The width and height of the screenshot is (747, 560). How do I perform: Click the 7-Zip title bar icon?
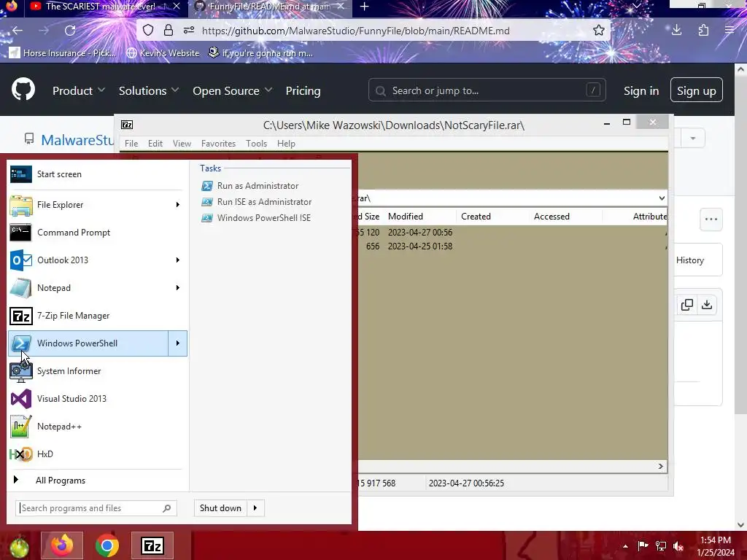pyautogui.click(x=127, y=125)
